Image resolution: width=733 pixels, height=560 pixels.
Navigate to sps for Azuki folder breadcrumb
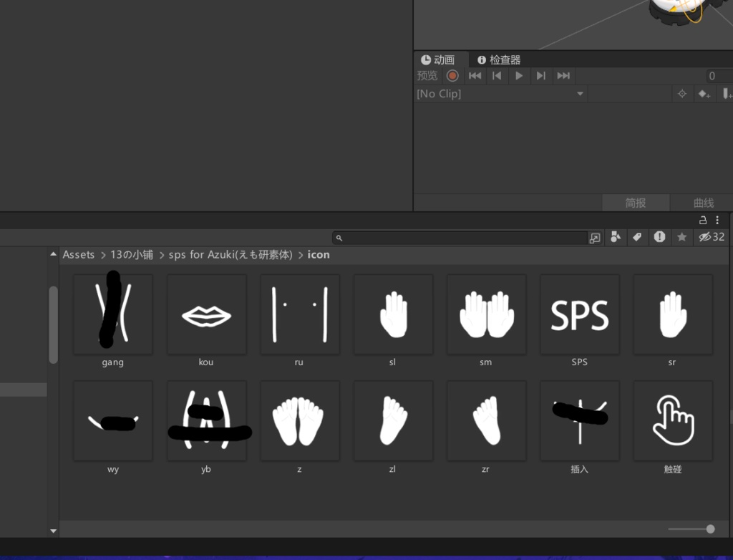230,254
